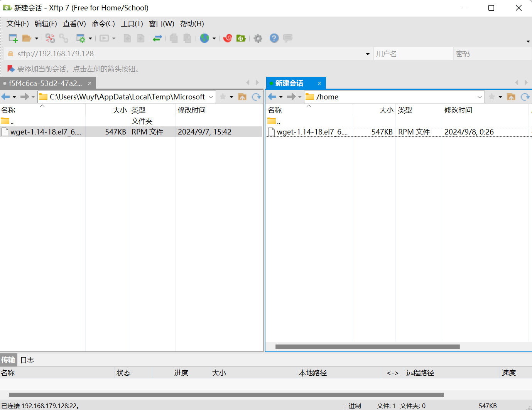The image size is (532, 410).
Task: Open the 查看(V) menu
Action: pos(74,24)
